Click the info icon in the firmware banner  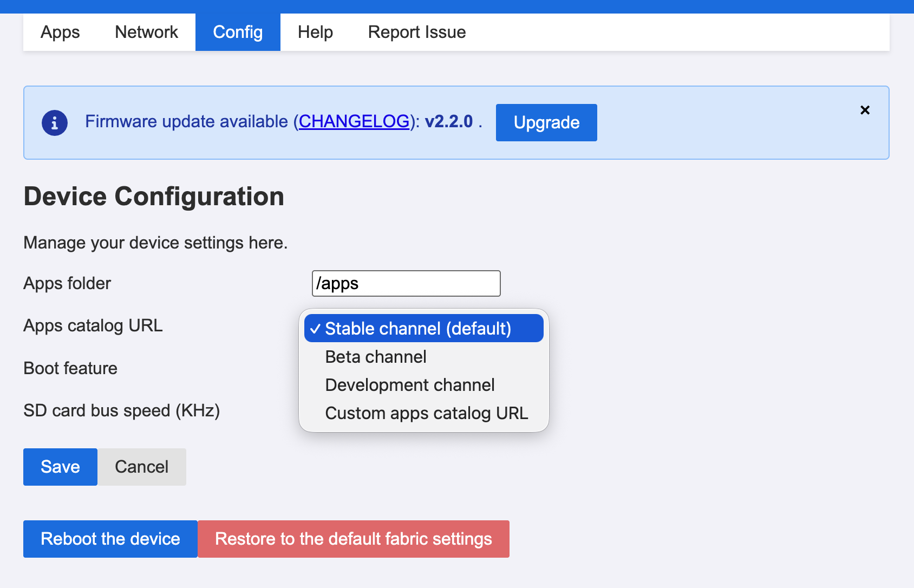tap(54, 122)
